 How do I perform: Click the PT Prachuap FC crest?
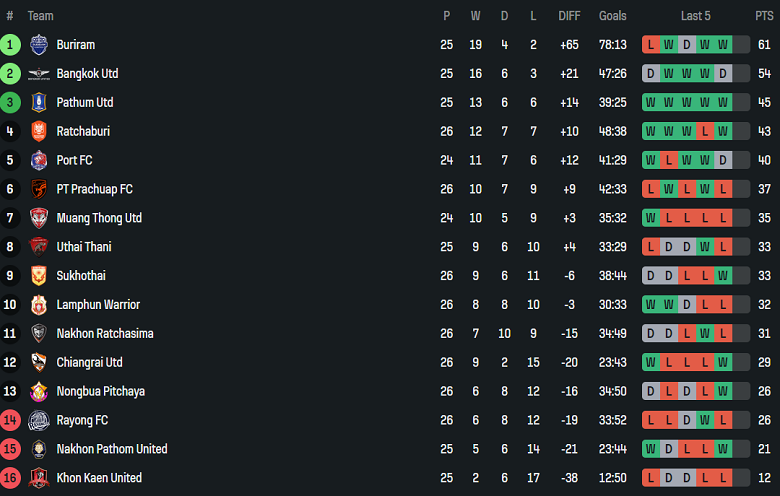pyautogui.click(x=39, y=189)
